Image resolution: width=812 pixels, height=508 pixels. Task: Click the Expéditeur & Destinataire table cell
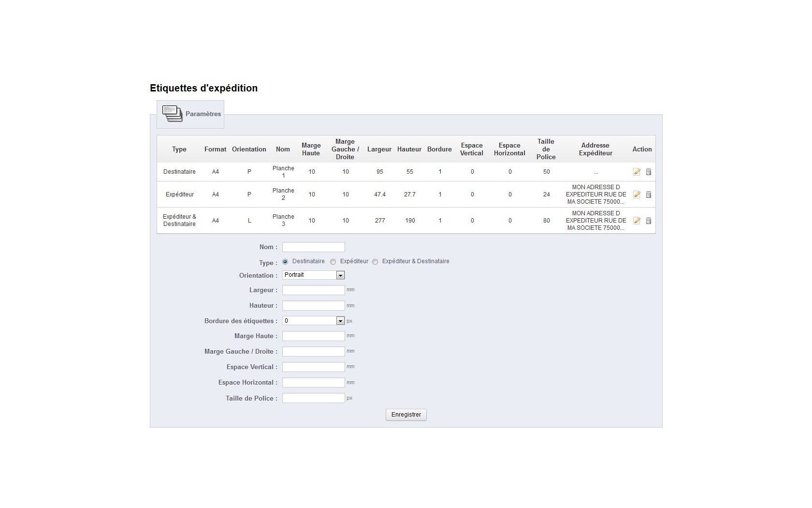point(179,220)
